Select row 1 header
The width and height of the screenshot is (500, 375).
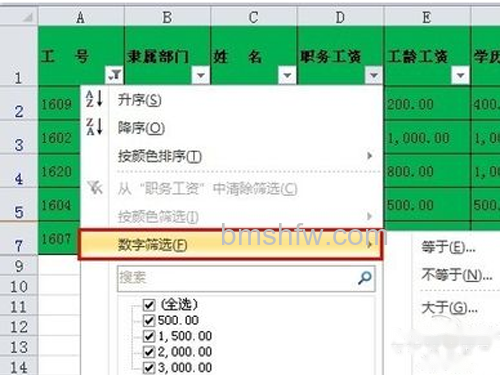click(x=19, y=56)
